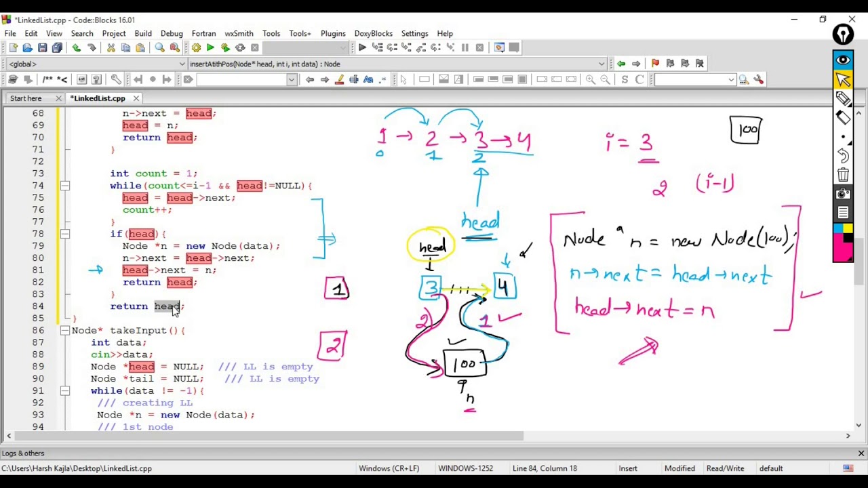The image size is (868, 488).
Task: Click the trash icon to clear annotations
Action: 843,175
